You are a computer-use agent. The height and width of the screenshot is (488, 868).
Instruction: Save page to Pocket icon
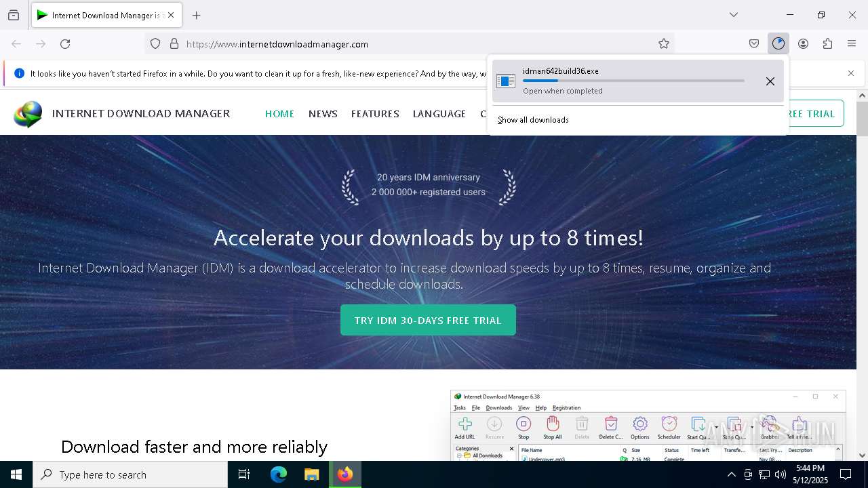point(754,43)
